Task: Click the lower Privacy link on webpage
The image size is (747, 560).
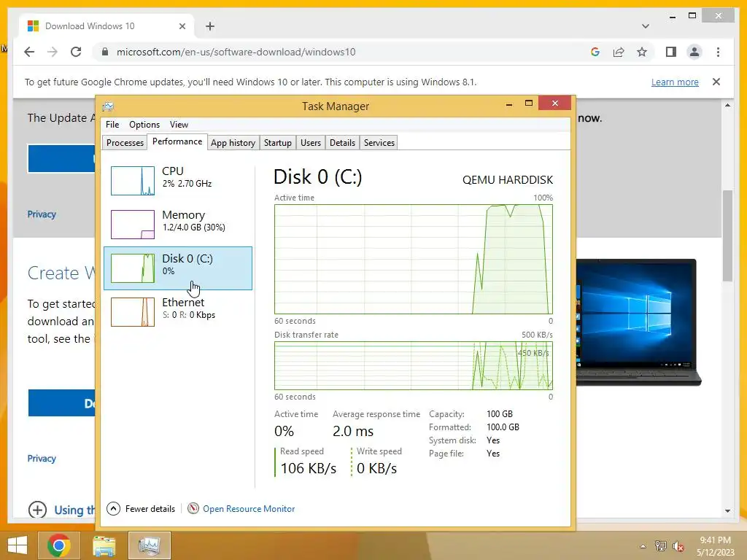Action: pos(42,459)
